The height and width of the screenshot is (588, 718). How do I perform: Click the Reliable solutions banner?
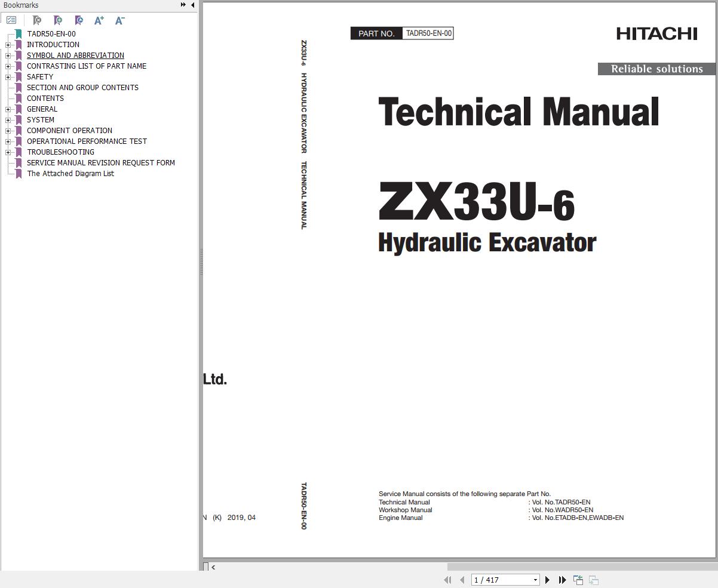(x=656, y=69)
